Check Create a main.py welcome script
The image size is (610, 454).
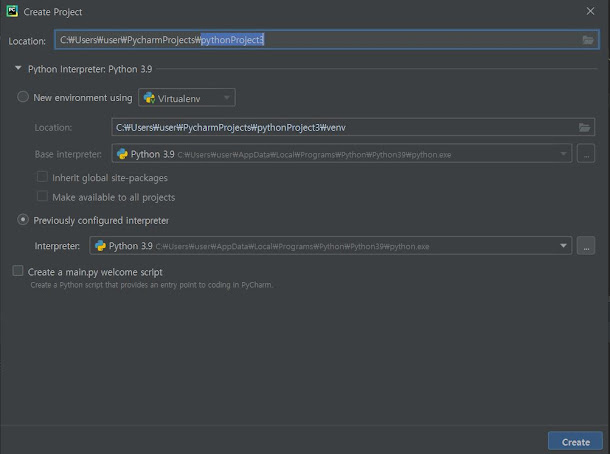coord(18,271)
